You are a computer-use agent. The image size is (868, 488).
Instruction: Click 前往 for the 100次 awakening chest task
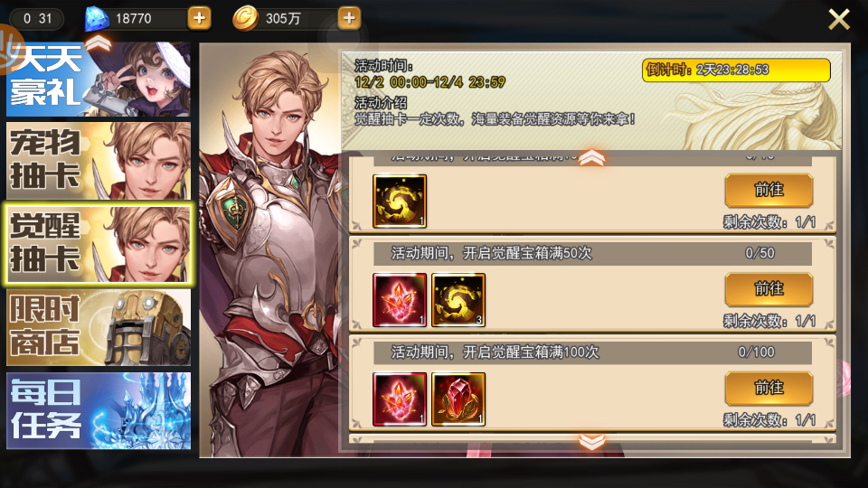coord(769,388)
